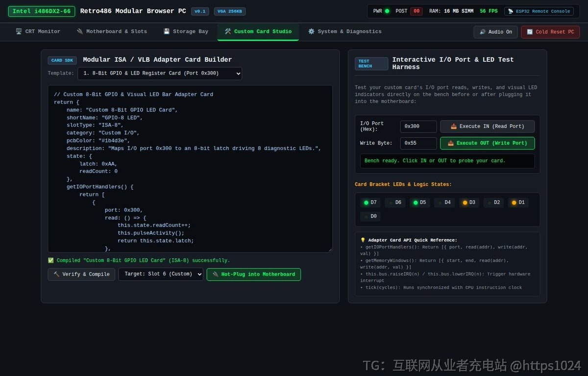Select the Custom Card Studio tab

click(258, 31)
